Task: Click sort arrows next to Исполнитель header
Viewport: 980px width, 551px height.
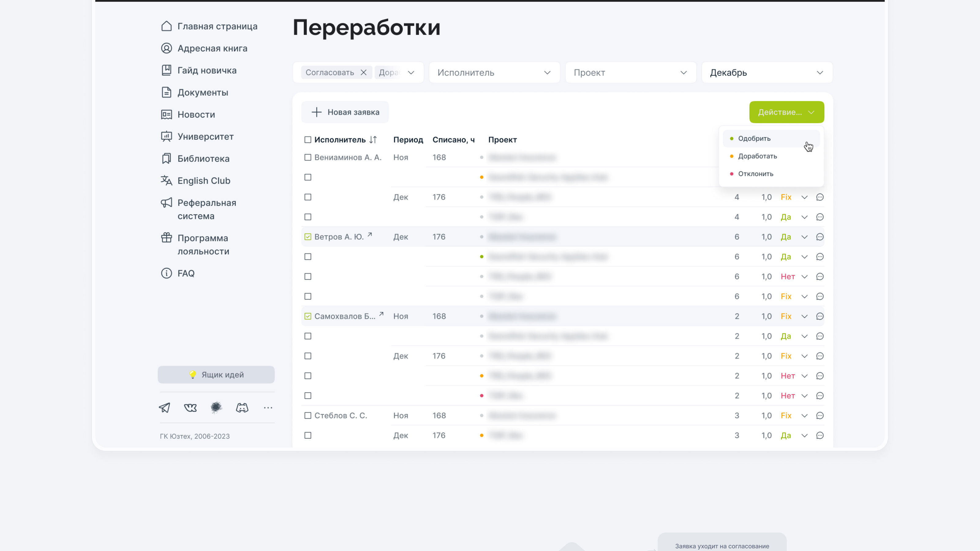Action: point(373,140)
